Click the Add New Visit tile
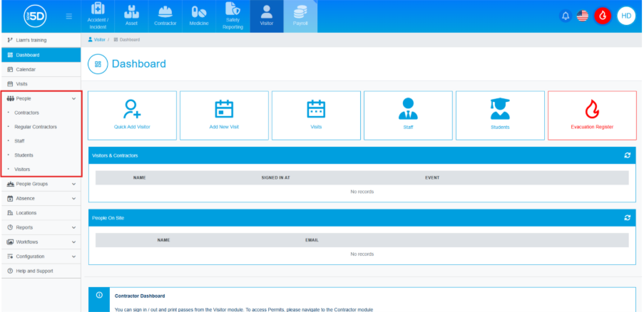Image resolution: width=644 pixels, height=312 pixels. pos(224,115)
